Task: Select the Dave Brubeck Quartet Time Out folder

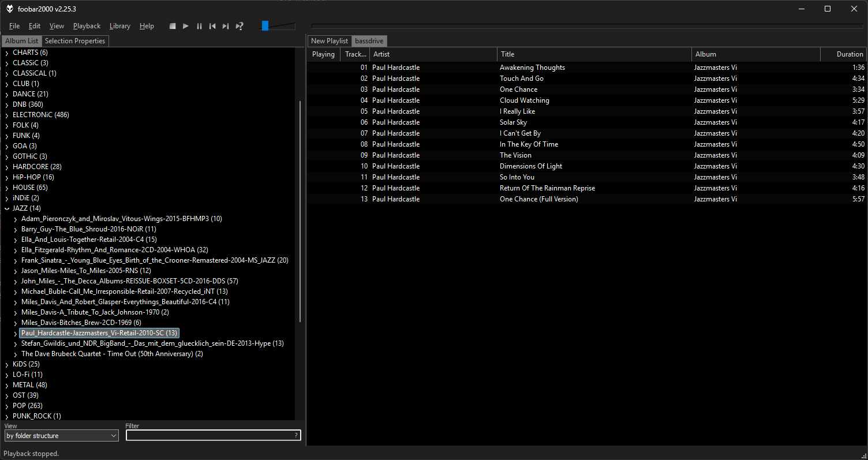Action: point(112,354)
